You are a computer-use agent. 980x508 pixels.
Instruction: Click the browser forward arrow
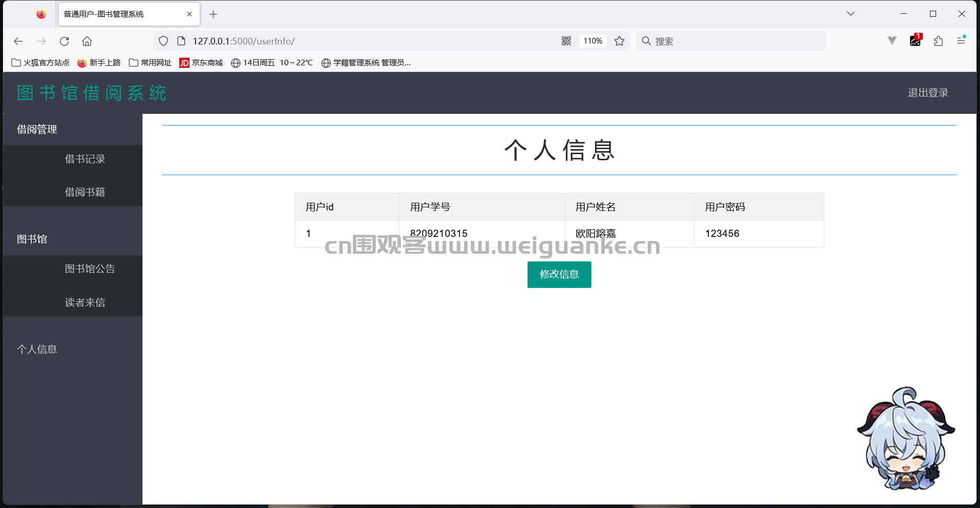pos(41,41)
